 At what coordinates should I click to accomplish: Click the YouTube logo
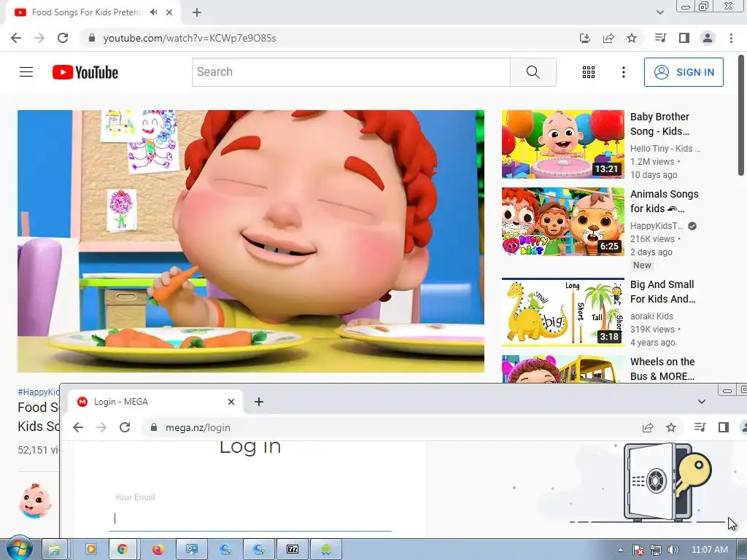point(85,72)
